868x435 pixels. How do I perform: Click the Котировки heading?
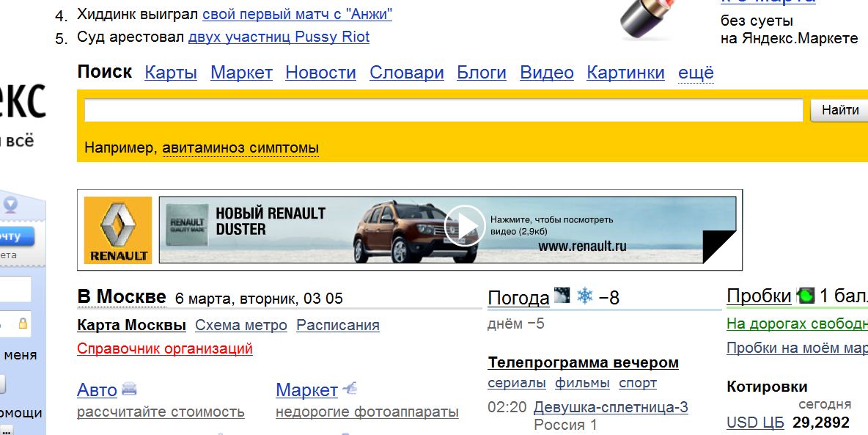coord(767,387)
